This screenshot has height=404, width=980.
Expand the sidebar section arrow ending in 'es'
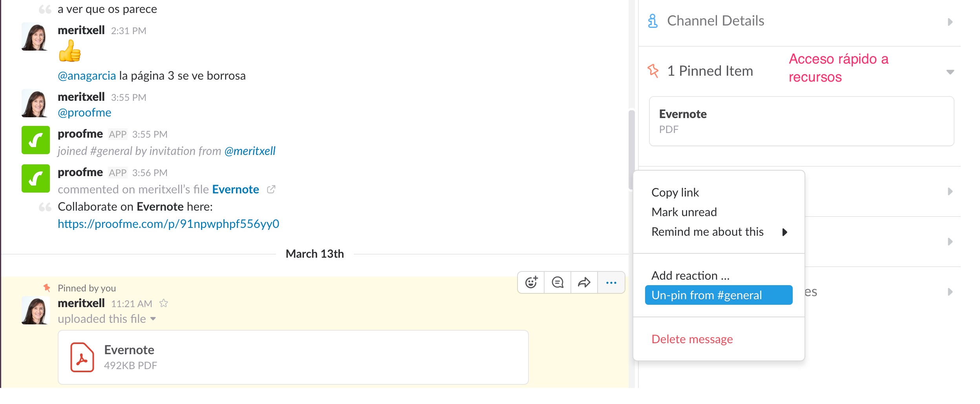point(950,292)
